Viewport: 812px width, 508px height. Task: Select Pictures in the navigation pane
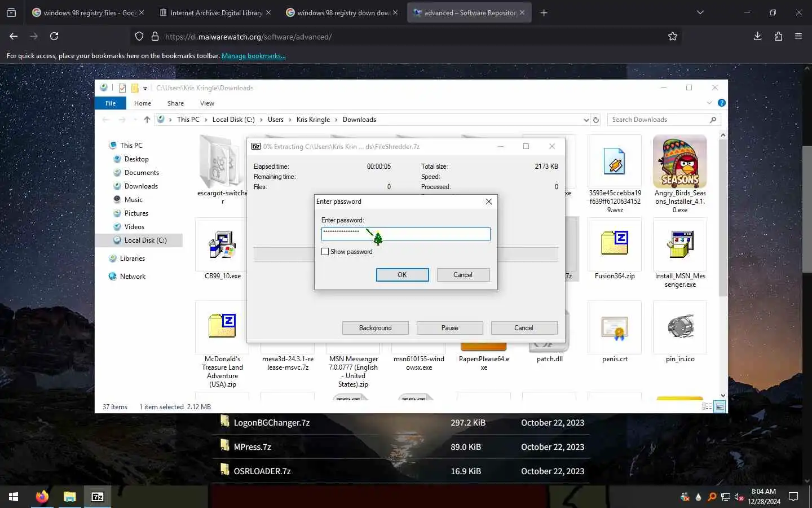click(136, 213)
